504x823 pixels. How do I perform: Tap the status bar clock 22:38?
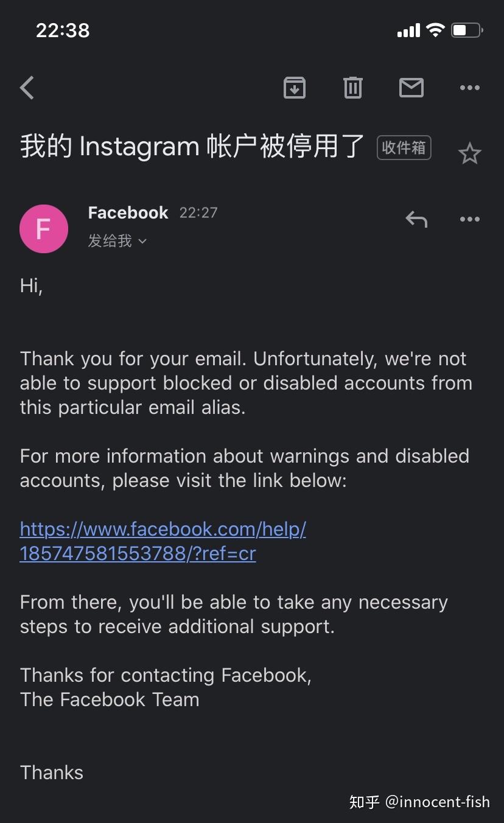(x=63, y=30)
